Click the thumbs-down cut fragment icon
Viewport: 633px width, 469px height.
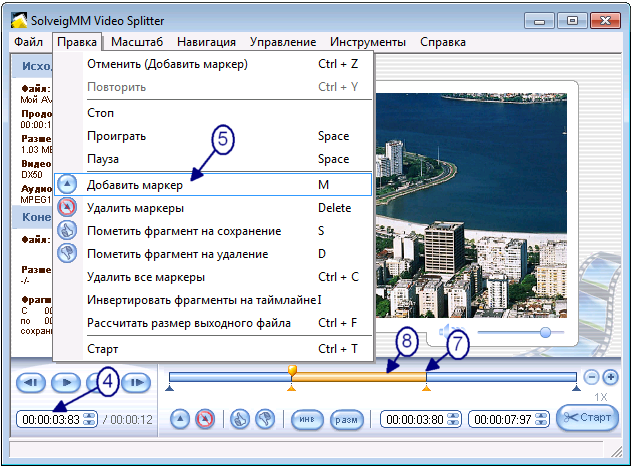click(x=265, y=419)
